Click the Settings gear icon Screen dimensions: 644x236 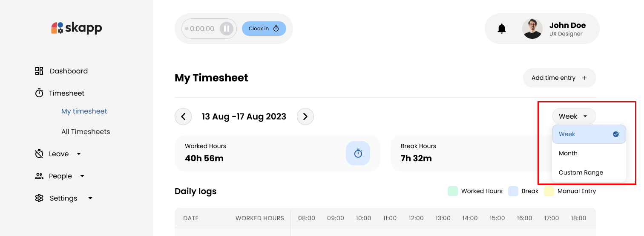[39, 198]
